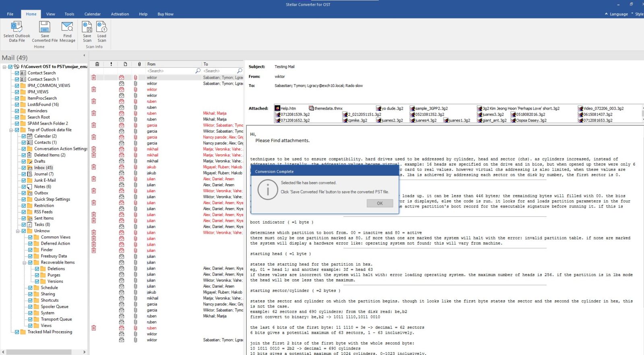This screenshot has height=355, width=644.
Task: Collapse the Top of Outlook data file node
Action: (11, 130)
